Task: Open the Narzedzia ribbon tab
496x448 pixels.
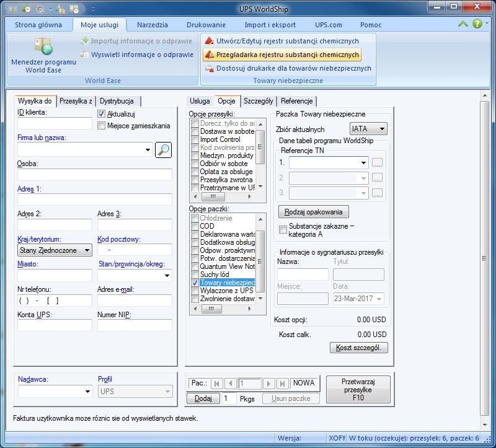Action: 153,25
